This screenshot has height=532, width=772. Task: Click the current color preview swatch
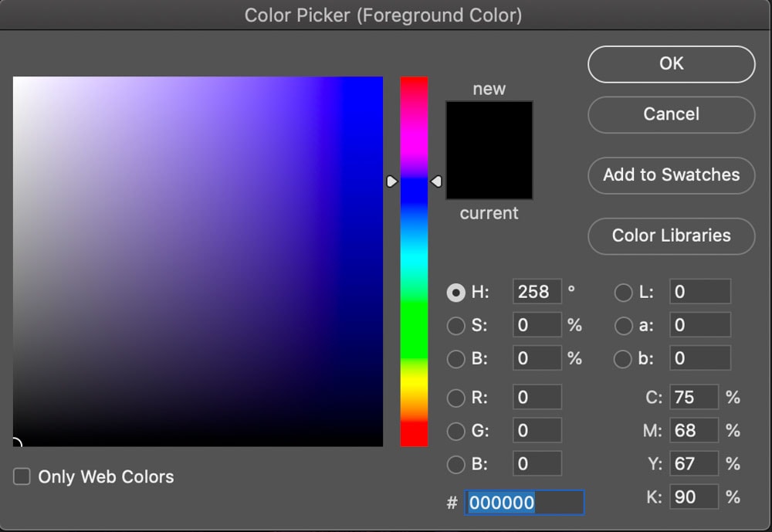[489, 175]
